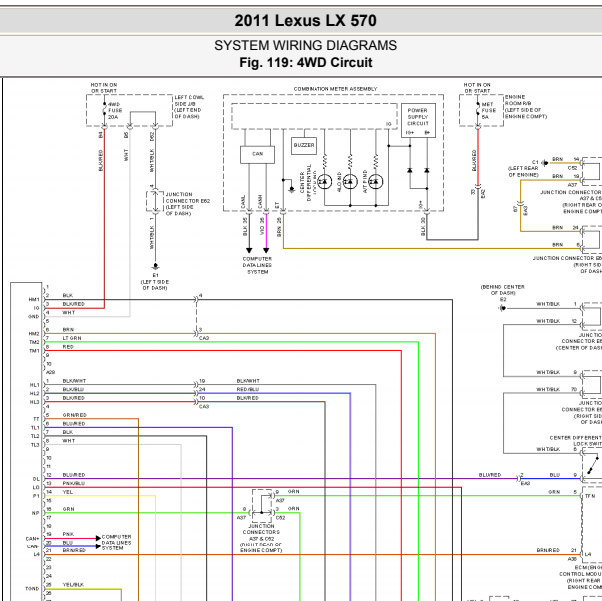The width and height of the screenshot is (602, 601).
Task: Click the PNK wire label at CAN+
Action: (68, 534)
